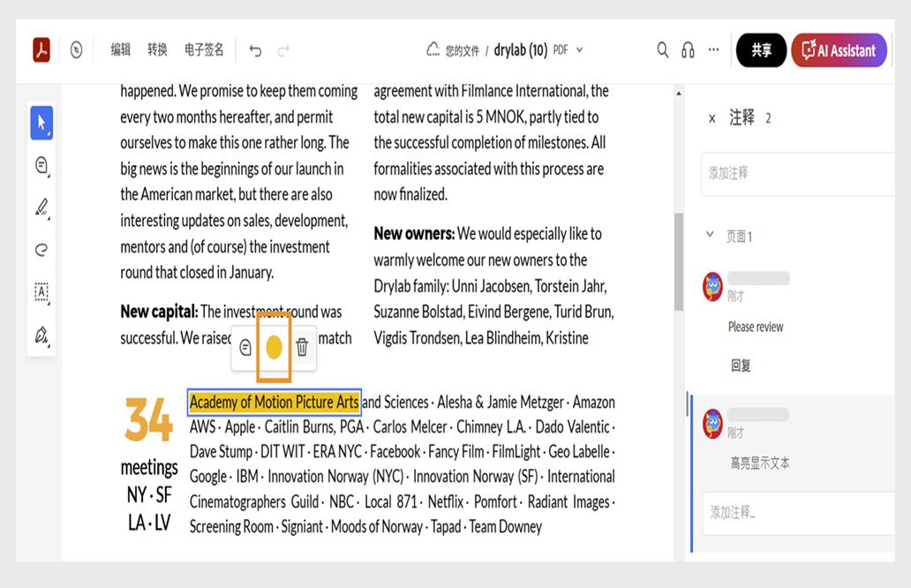Click the New owners: heading
This screenshot has width=911, height=588.
pos(414,234)
